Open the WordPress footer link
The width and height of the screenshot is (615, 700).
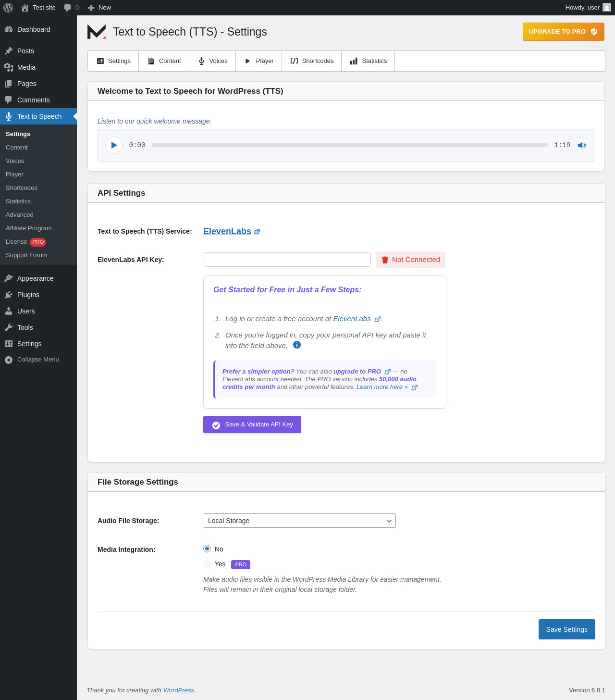(179, 690)
